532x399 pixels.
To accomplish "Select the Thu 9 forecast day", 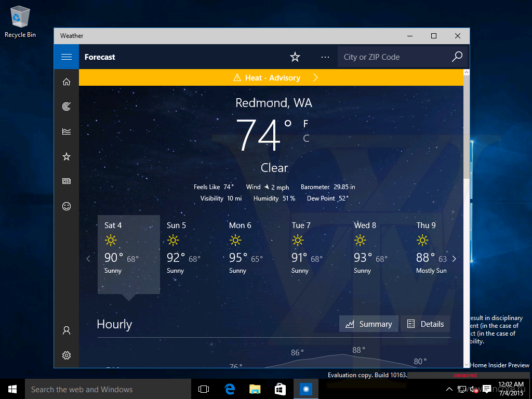I will (x=432, y=255).
